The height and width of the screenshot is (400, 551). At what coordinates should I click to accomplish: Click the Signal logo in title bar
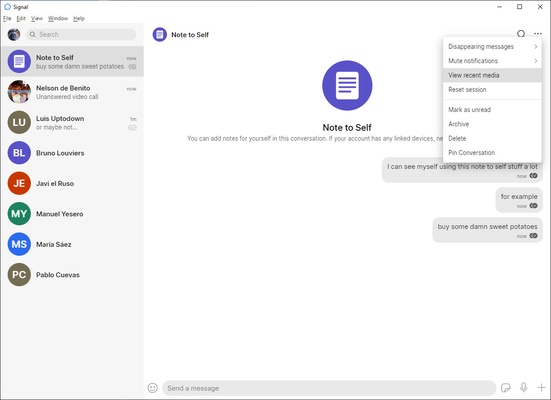point(7,7)
